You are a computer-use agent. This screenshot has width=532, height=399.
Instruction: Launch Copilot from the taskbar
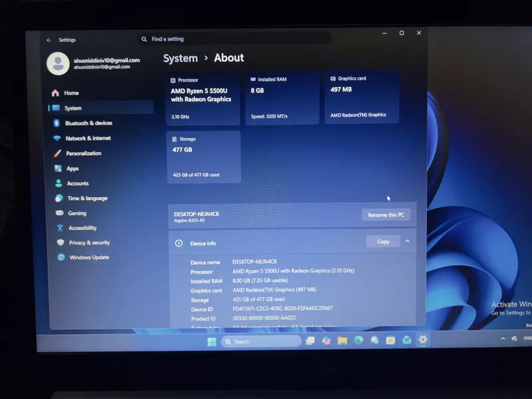pos(327,340)
